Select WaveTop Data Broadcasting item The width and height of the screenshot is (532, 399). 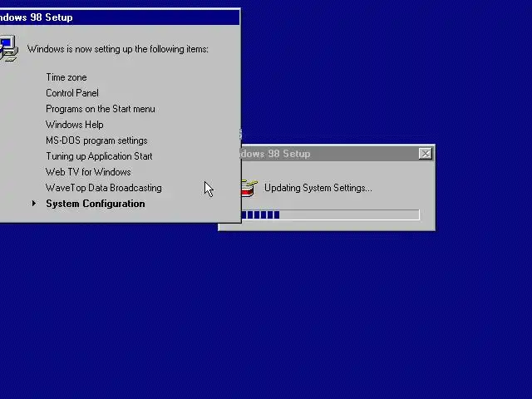[x=104, y=188]
